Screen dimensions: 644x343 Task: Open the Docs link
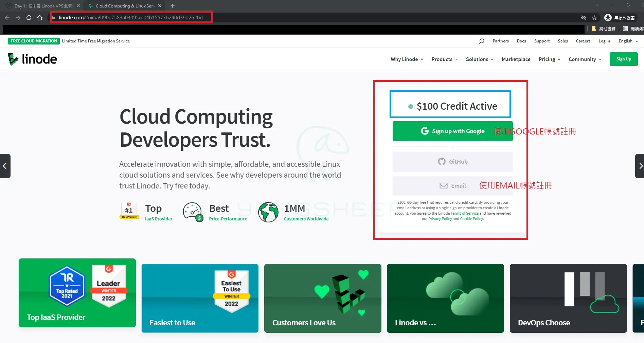tap(521, 41)
